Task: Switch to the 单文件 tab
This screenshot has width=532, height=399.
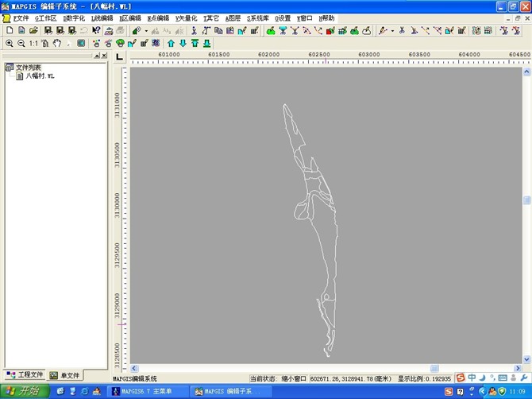Action: 64,375
